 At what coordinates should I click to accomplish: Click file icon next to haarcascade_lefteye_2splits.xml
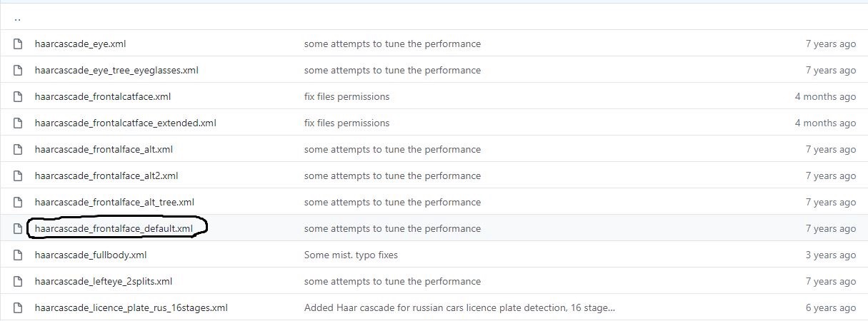tap(19, 281)
